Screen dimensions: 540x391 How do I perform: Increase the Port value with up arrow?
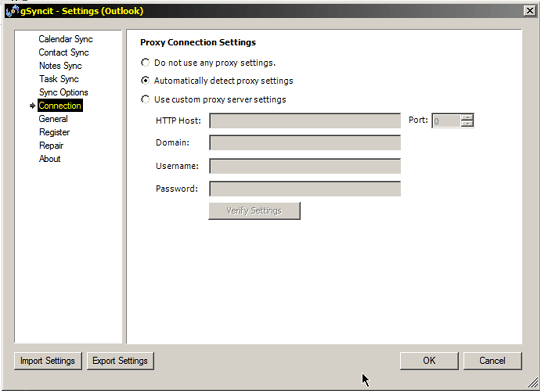(467, 117)
